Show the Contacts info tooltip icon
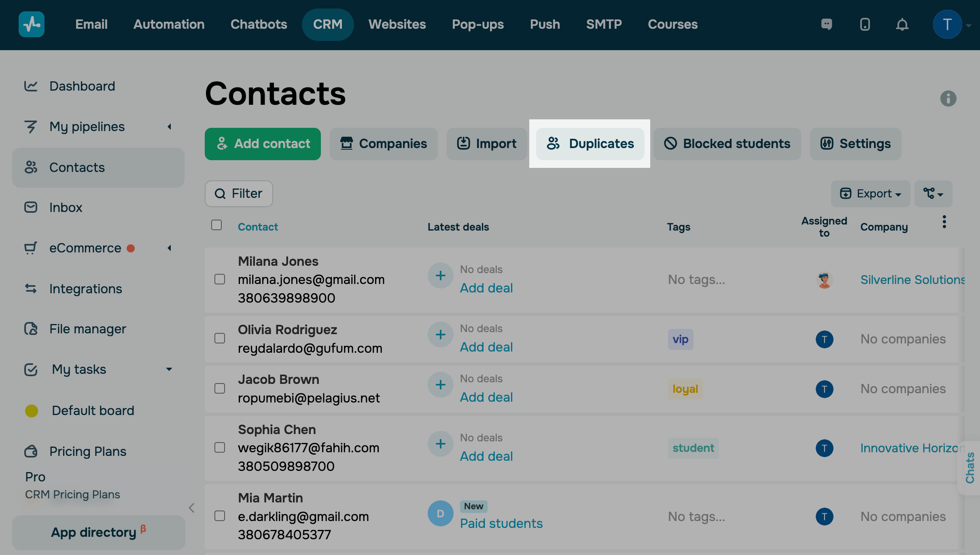 948,98
